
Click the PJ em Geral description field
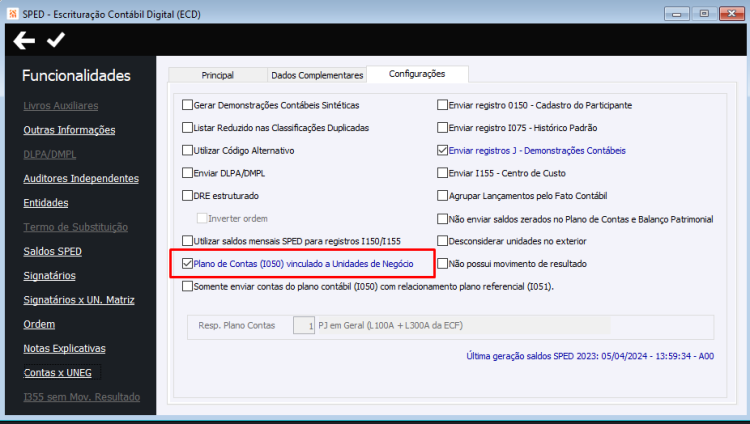[463, 325]
